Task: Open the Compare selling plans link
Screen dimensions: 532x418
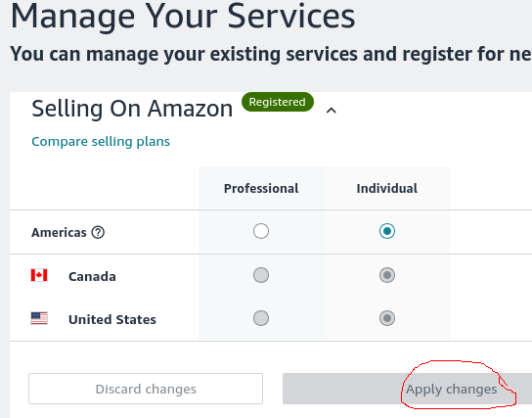Action: pos(101,142)
